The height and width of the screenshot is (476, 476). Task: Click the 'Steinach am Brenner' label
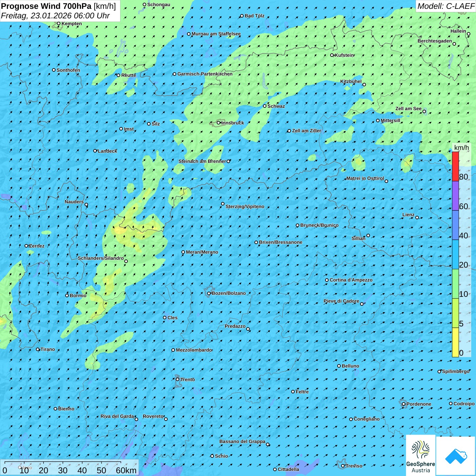(x=202, y=161)
